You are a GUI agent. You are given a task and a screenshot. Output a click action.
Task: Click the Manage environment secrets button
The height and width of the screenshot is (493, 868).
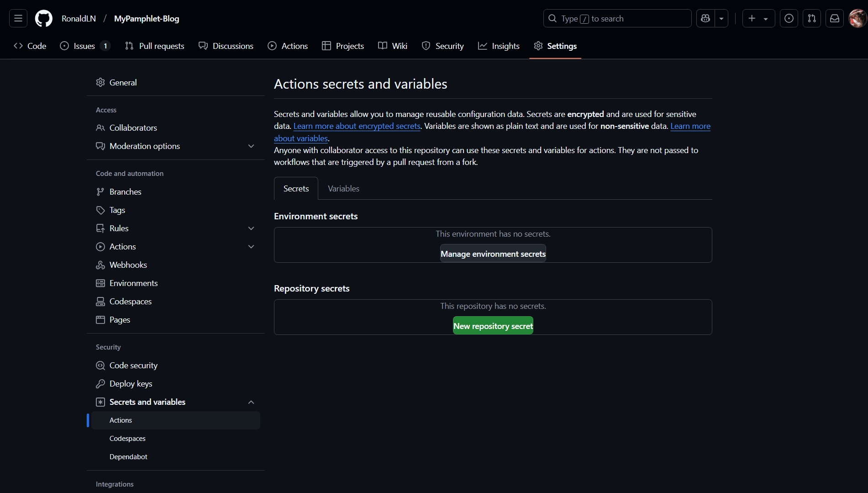tap(493, 254)
